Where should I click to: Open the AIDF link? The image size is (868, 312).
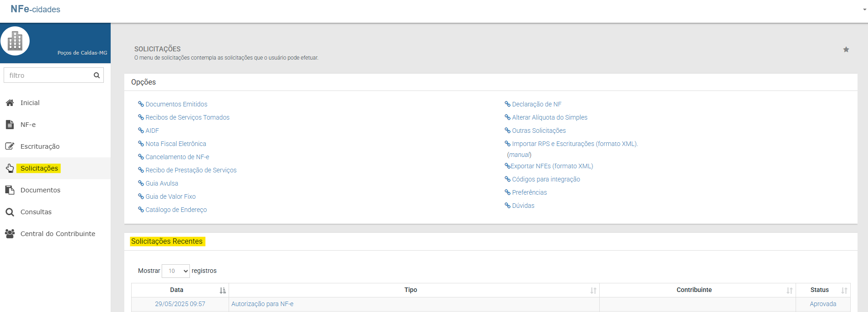[152, 131]
